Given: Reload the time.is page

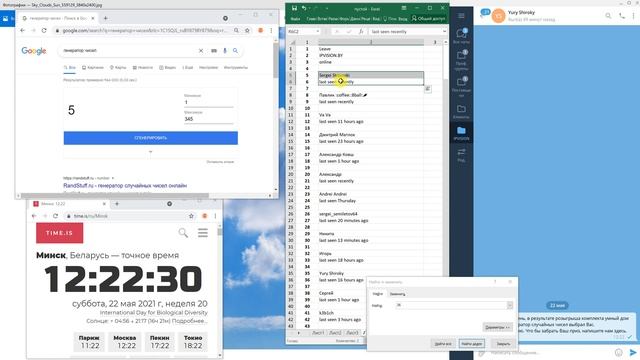Looking at the screenshot, I should click(56, 216).
